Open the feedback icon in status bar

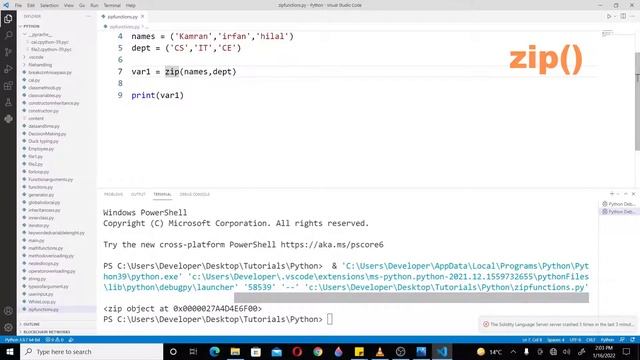point(622,340)
